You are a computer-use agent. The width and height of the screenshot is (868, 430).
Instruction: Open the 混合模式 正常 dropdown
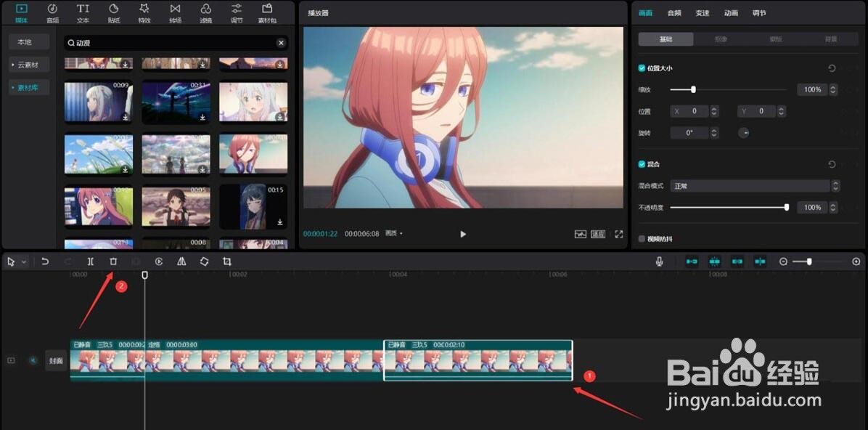coord(755,186)
